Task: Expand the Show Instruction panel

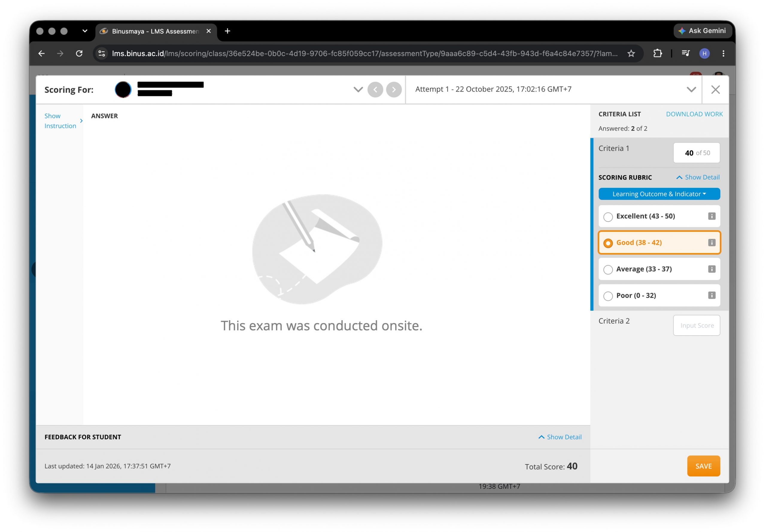Action: (63, 121)
